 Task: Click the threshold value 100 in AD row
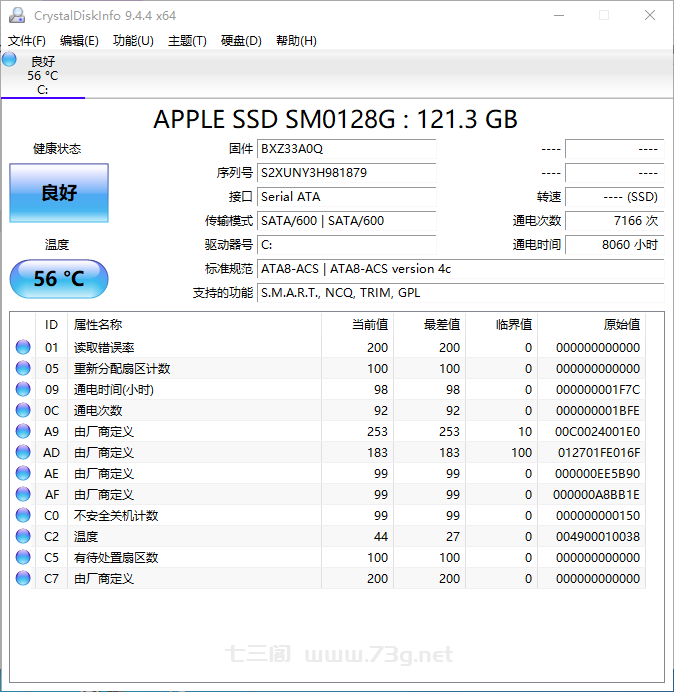[521, 452]
